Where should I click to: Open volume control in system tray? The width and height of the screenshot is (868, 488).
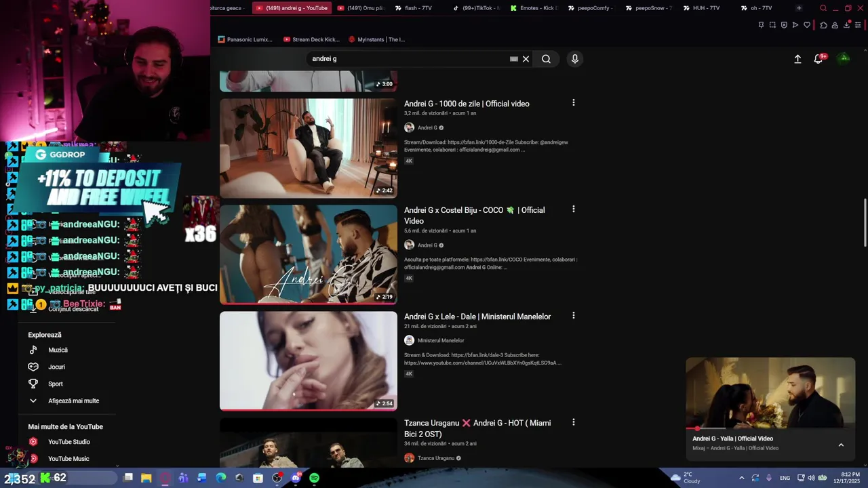coord(811,478)
